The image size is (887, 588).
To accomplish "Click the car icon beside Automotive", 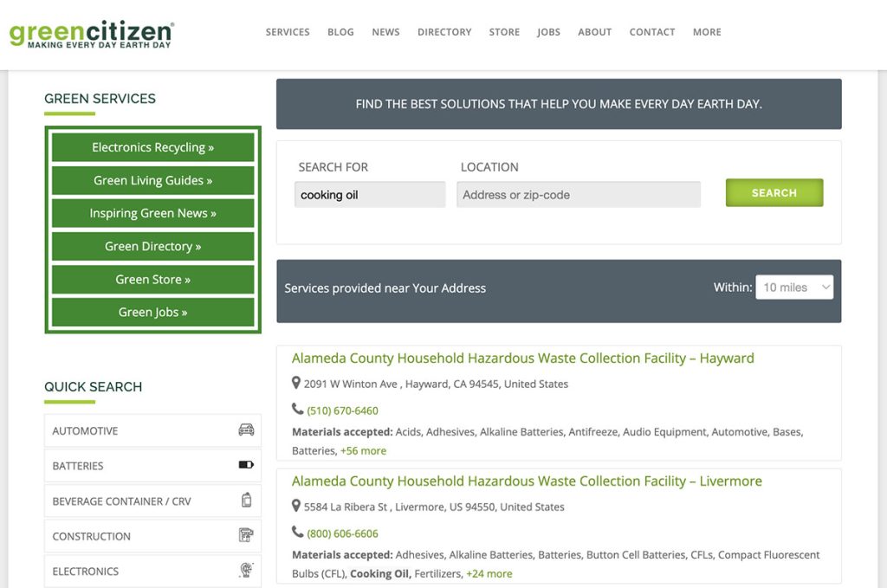I will pyautogui.click(x=246, y=430).
